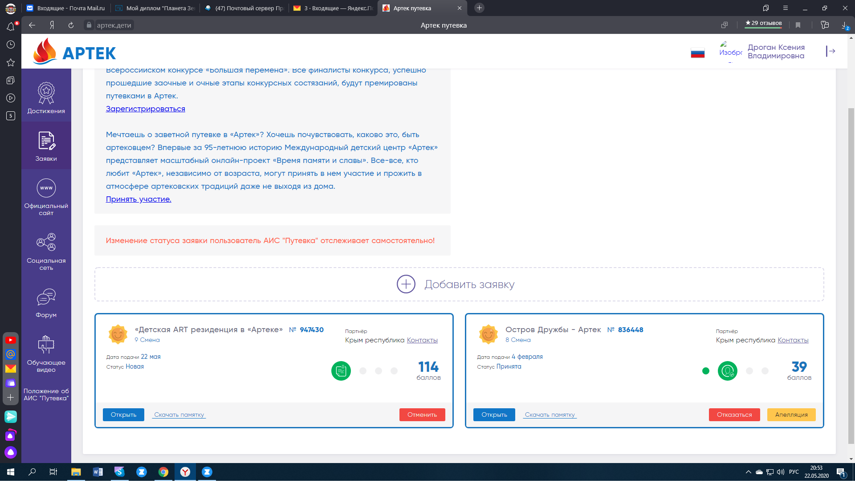Image resolution: width=855 pixels, height=504 pixels.
Task: Click Отказаться on application 836448
Action: [x=734, y=415]
